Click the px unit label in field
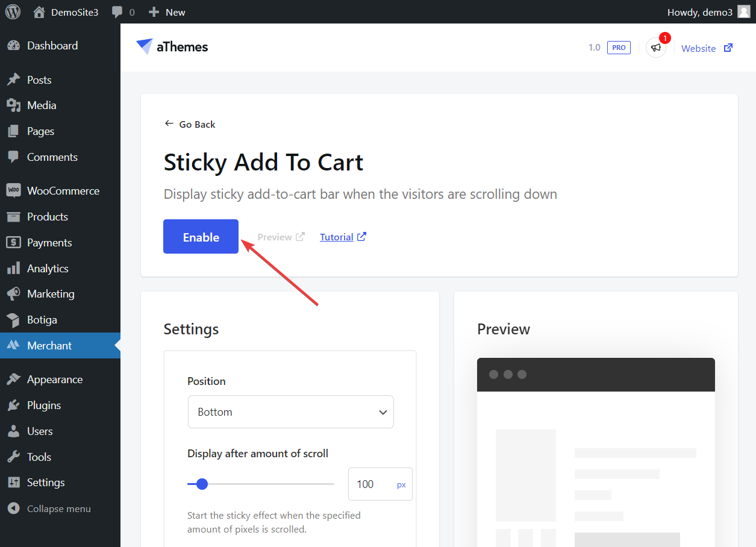Screen dimensions: 756x547 (x=401, y=484)
